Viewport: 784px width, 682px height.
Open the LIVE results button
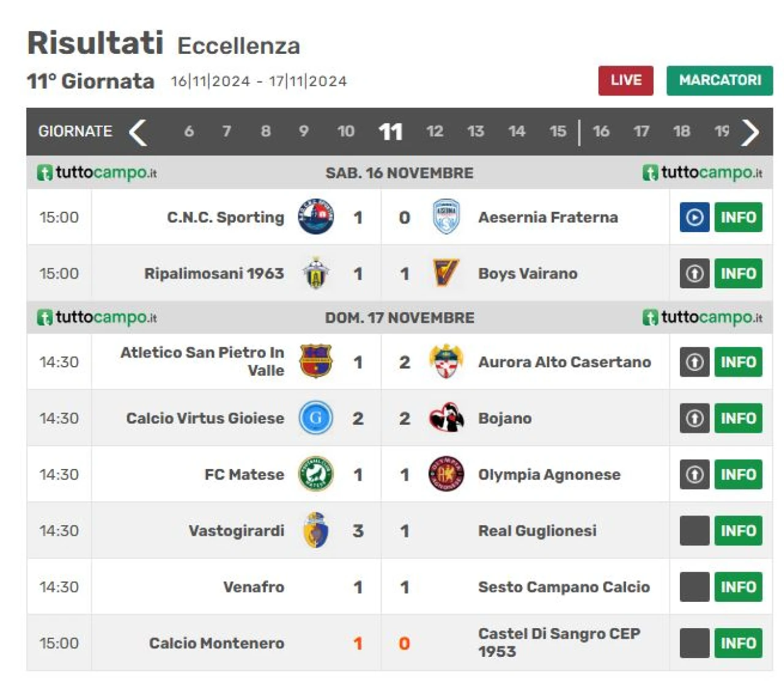click(x=626, y=81)
